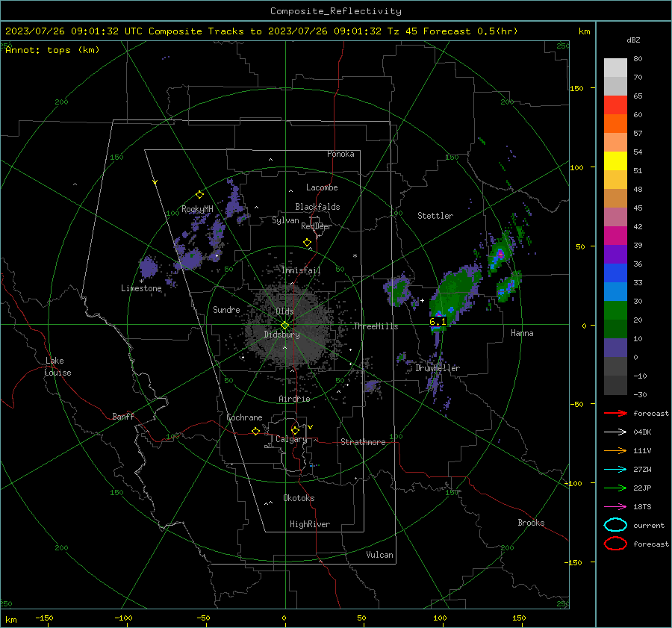Click the royal blue swatch in dBZ scale
Image resolution: width=672 pixels, height=628 pixels.
615,273
